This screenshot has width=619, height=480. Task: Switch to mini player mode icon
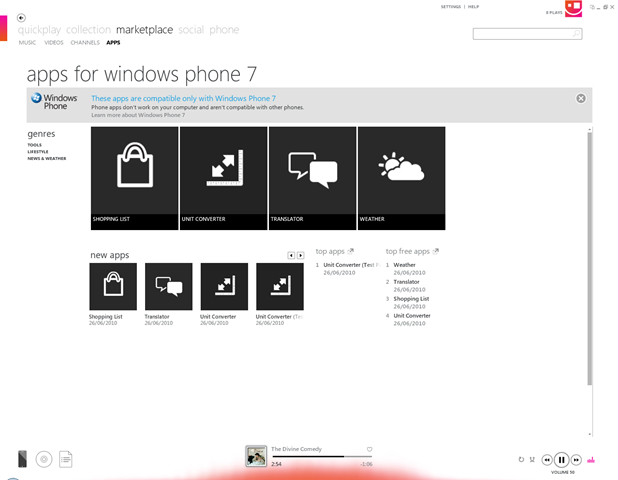pos(592,7)
